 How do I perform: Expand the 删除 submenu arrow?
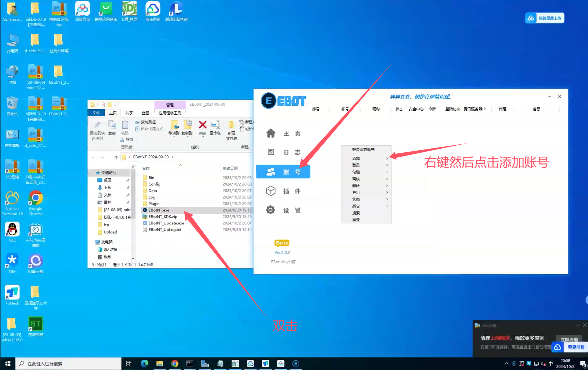(387, 186)
